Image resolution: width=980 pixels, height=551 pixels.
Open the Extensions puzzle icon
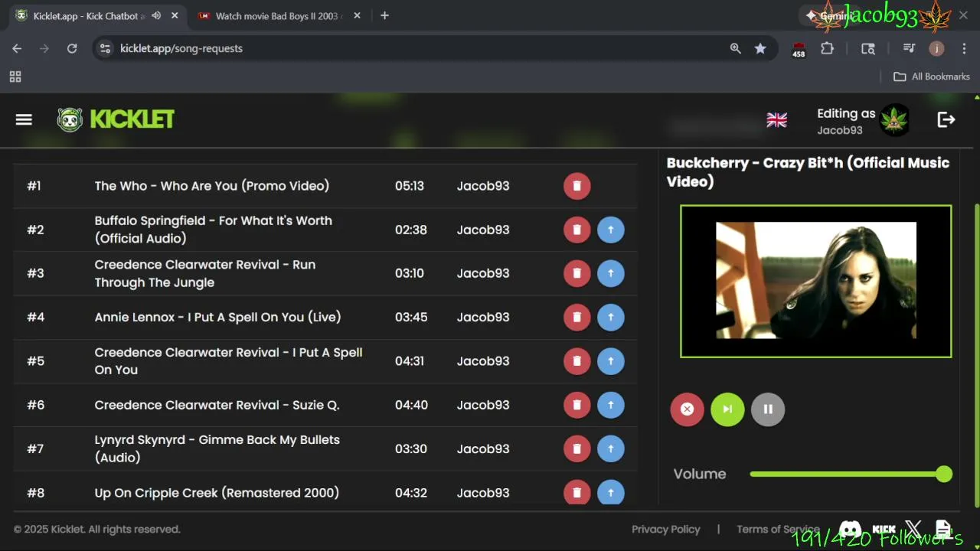[x=827, y=48]
